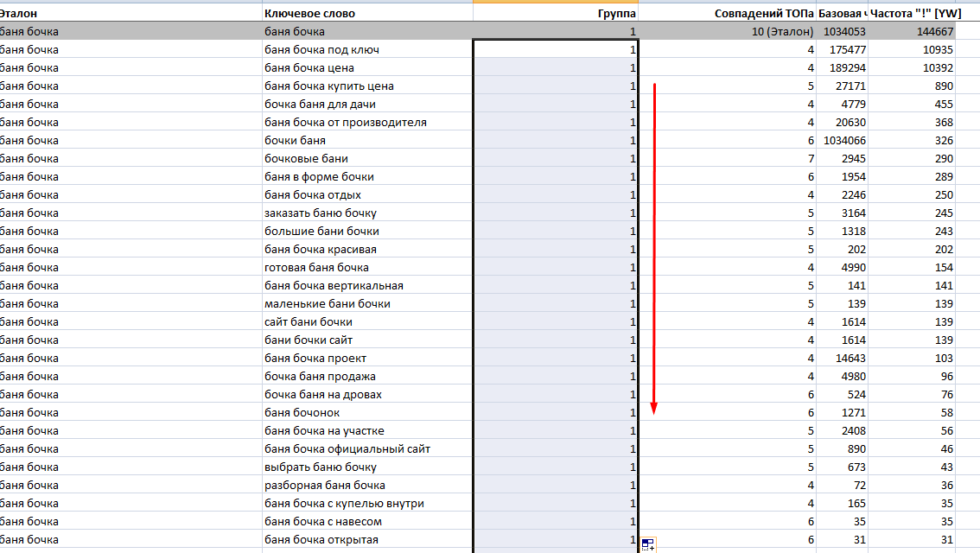Select keyword 'баня бочка с навесом'
This screenshot has height=553, width=980.
click(x=367, y=521)
